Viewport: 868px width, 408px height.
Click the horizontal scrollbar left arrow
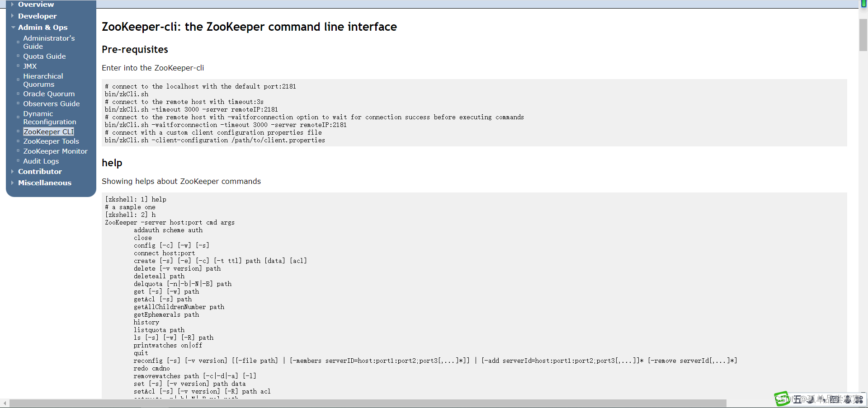click(5, 403)
